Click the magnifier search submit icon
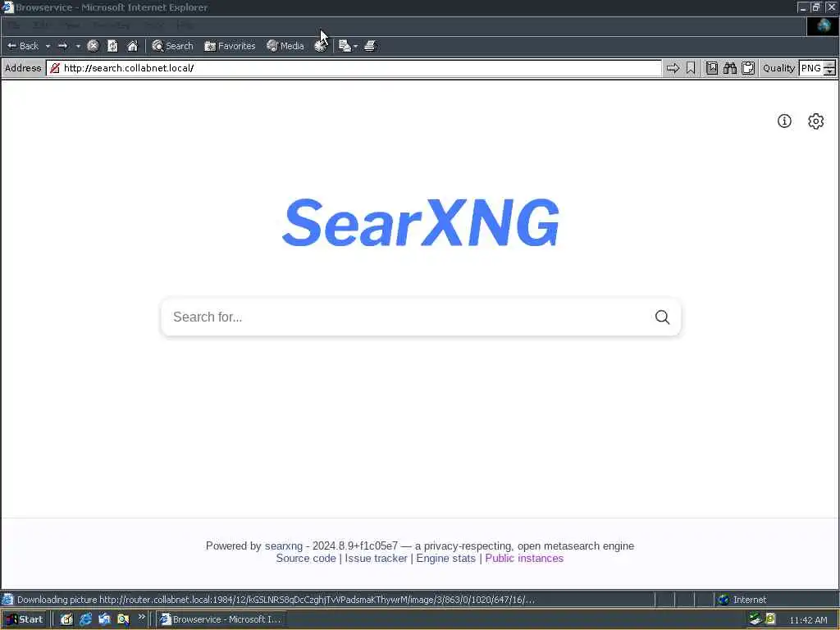The height and width of the screenshot is (630, 840). click(x=662, y=317)
